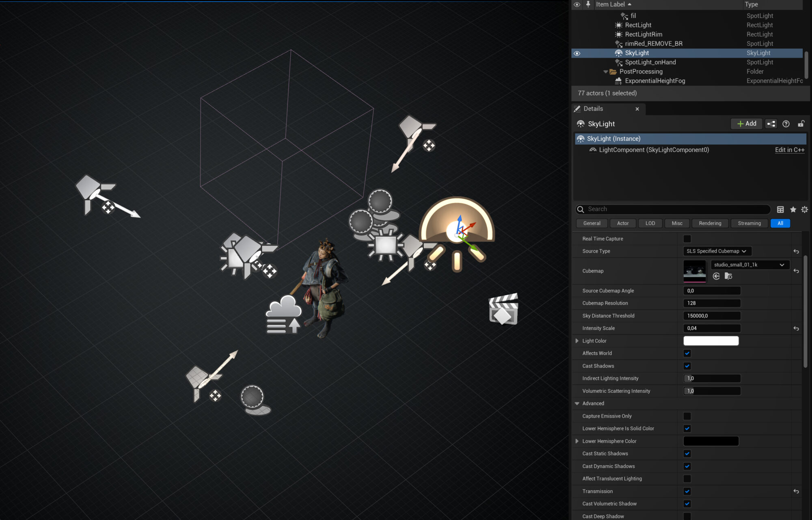Toggle SkyLight visibility eye in outliner
The width and height of the screenshot is (812, 520).
tap(577, 53)
